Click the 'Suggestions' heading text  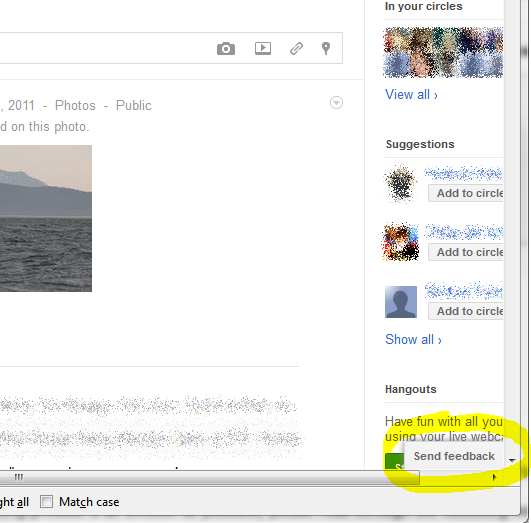pyautogui.click(x=420, y=144)
